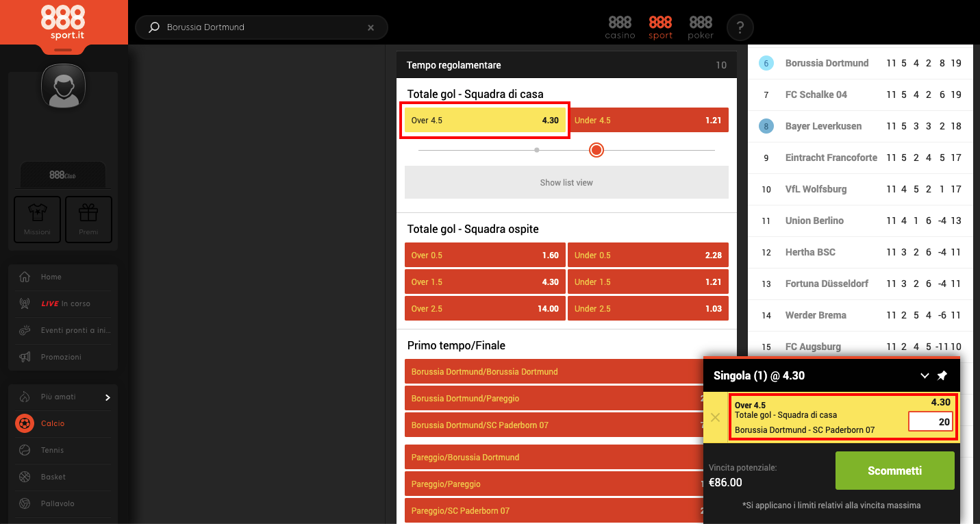Select Over 1.5 away goals at 4.30
The width and height of the screenshot is (980, 524).
coord(485,282)
